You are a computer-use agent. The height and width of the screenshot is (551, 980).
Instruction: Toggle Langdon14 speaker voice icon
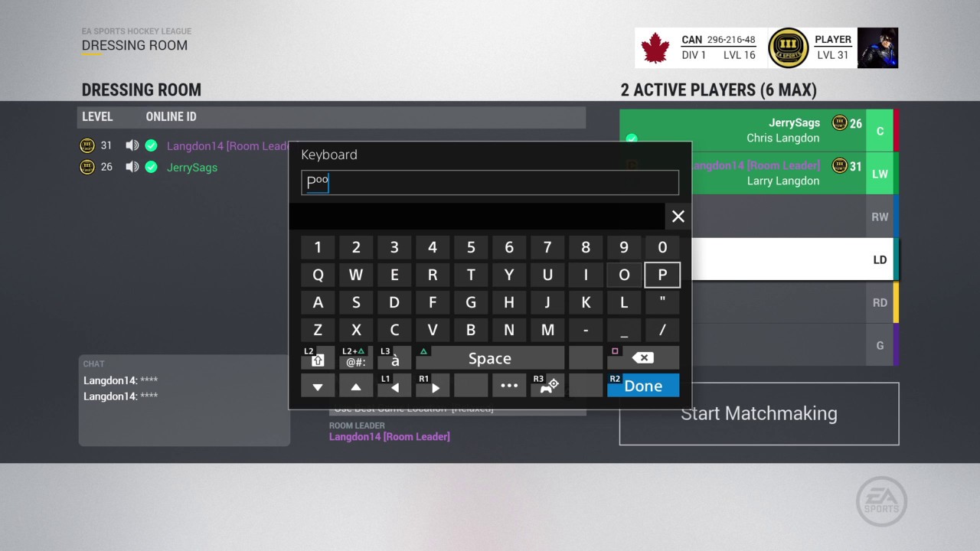(132, 145)
